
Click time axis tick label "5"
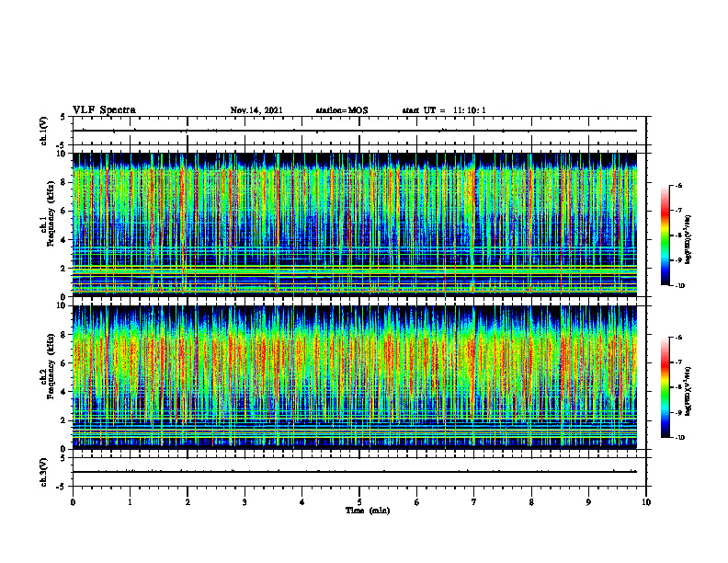(x=359, y=502)
